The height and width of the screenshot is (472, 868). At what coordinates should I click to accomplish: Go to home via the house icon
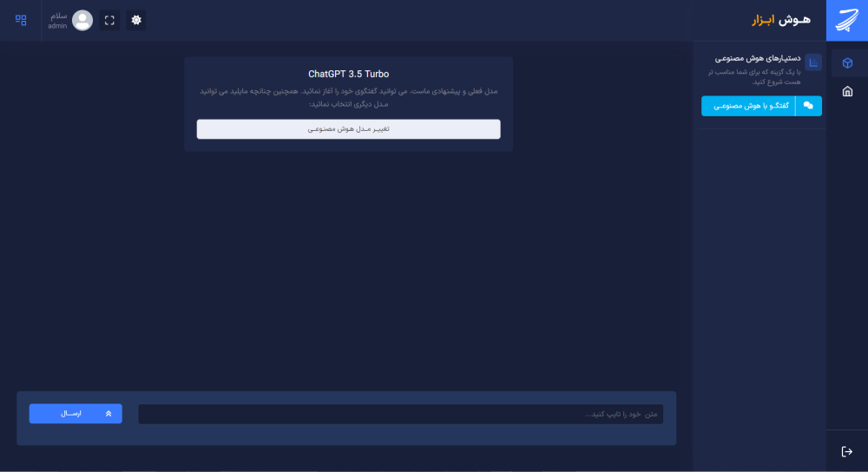[x=847, y=91]
